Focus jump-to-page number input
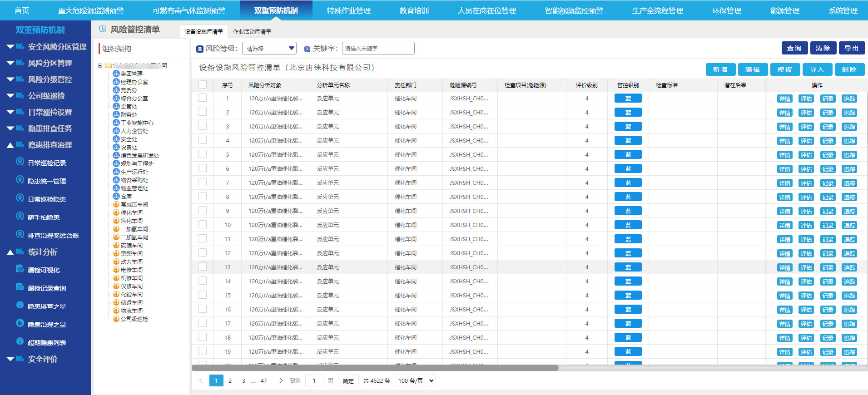 (314, 380)
